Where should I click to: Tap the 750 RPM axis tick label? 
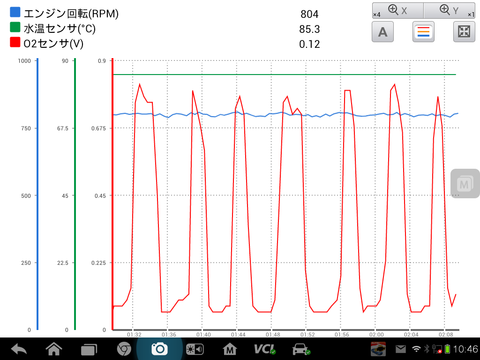(26, 128)
